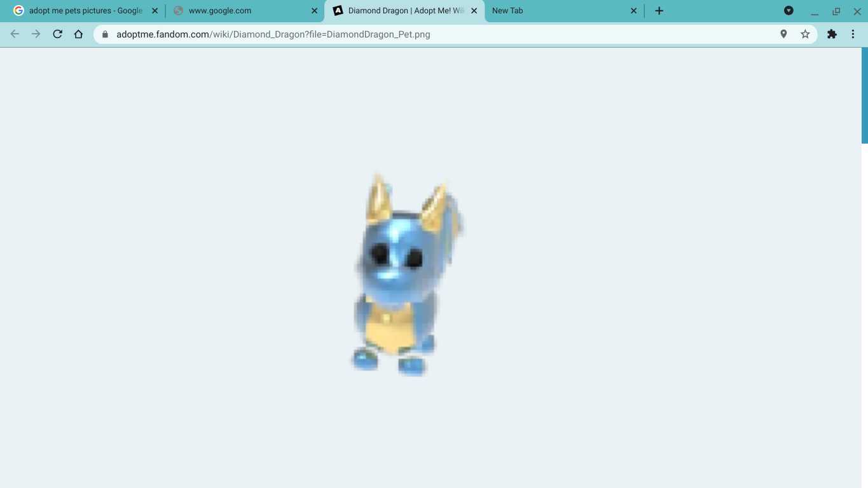Switch to the New Tab tab
This screenshot has width=868, height=488.
click(x=553, y=11)
